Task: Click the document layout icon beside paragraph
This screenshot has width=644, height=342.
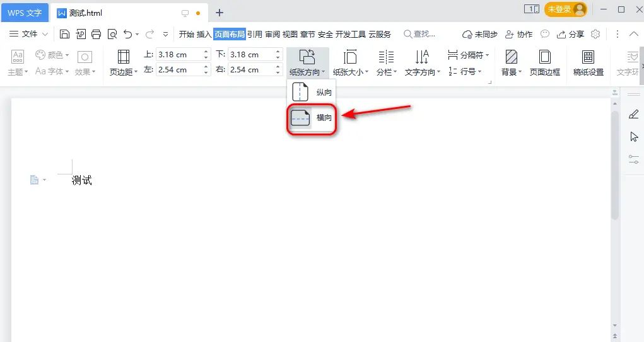Action: point(35,180)
